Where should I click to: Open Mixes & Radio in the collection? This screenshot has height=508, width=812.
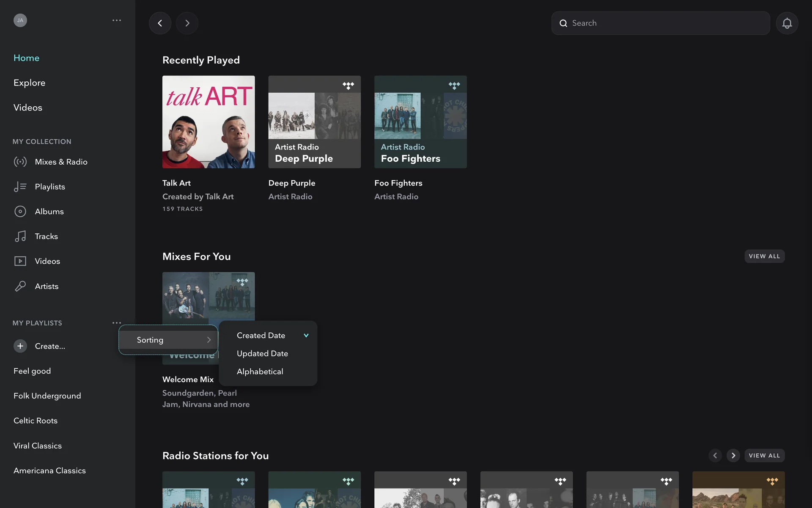pyautogui.click(x=61, y=162)
